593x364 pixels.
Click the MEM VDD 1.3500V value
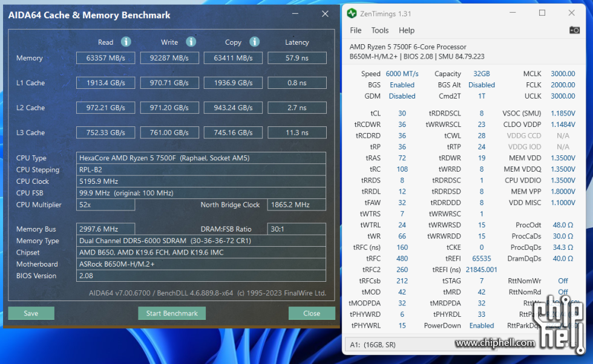point(563,158)
